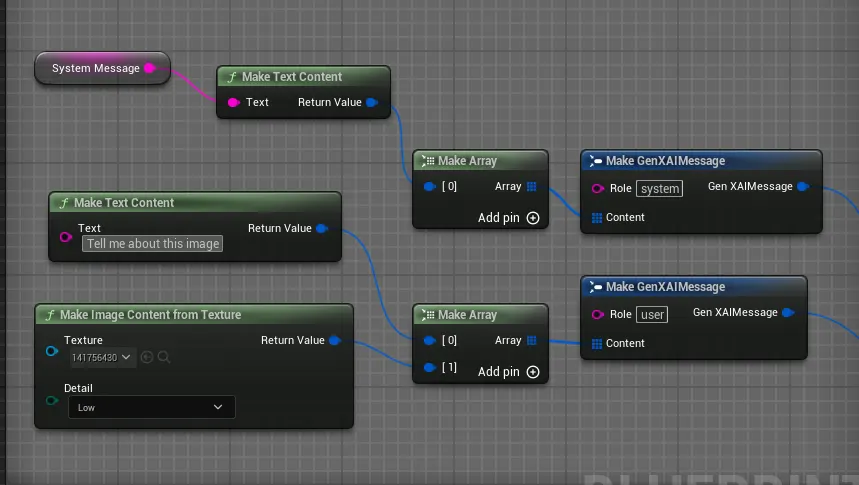Open the 141756430 texture asset dropdown

[x=101, y=357]
